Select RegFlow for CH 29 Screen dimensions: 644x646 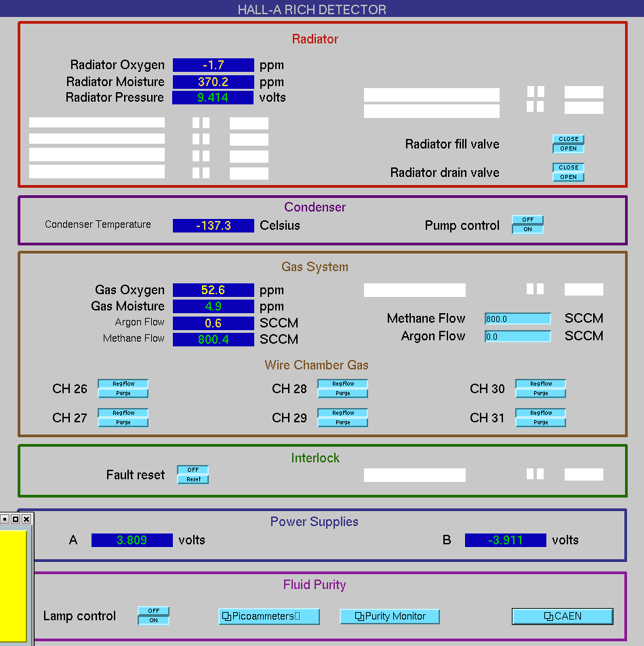343,413
